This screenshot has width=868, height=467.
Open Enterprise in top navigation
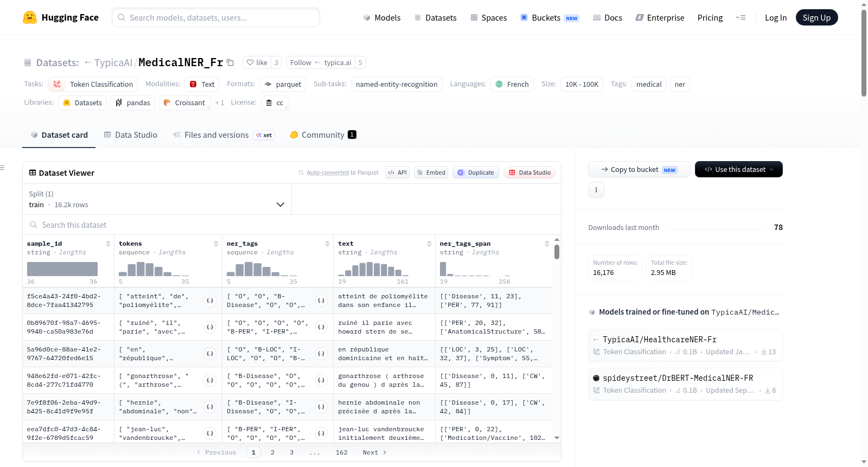coord(660,17)
